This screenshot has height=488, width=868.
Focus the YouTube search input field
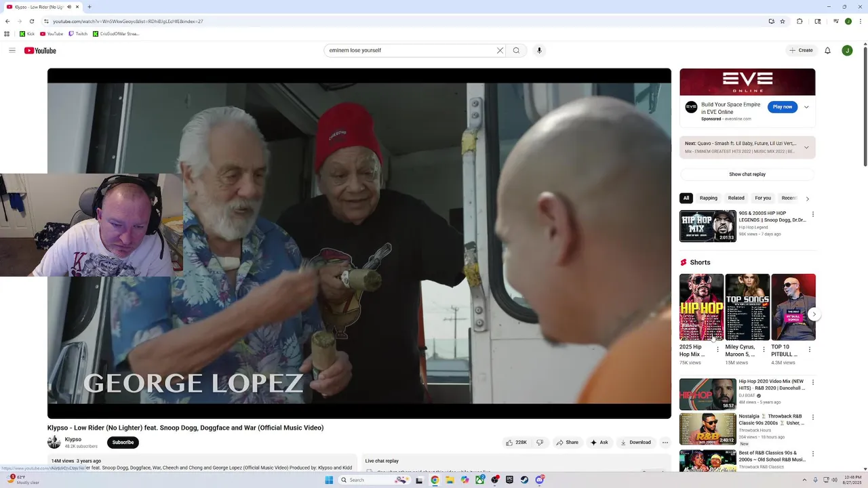[x=411, y=50]
